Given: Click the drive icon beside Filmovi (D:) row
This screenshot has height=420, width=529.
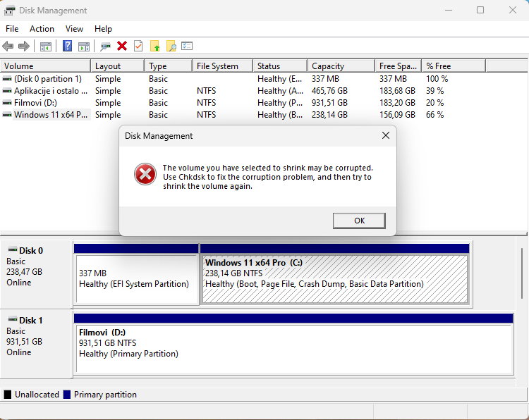Looking at the screenshot, I should [7, 103].
